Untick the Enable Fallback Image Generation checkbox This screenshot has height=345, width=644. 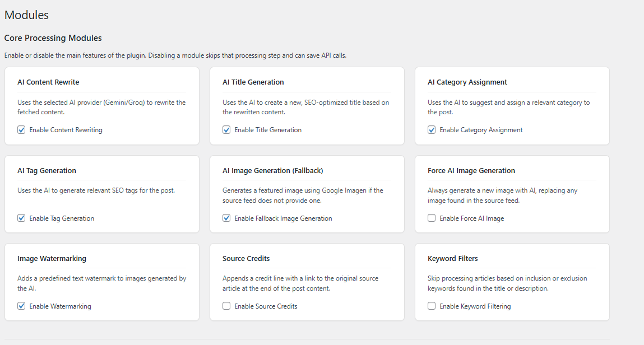pyautogui.click(x=226, y=218)
